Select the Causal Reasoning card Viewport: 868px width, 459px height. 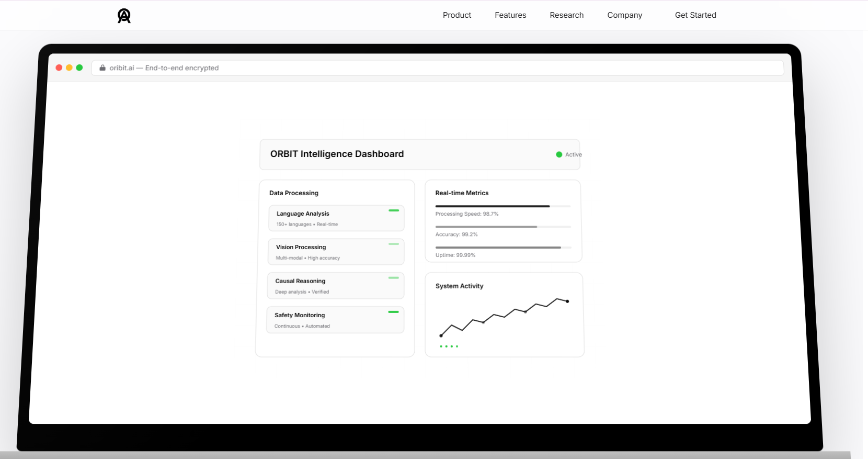click(336, 286)
